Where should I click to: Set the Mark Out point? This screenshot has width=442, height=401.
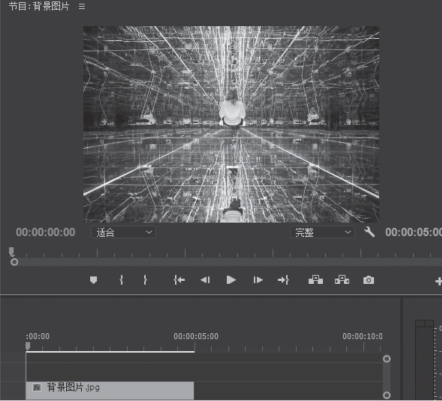145,280
